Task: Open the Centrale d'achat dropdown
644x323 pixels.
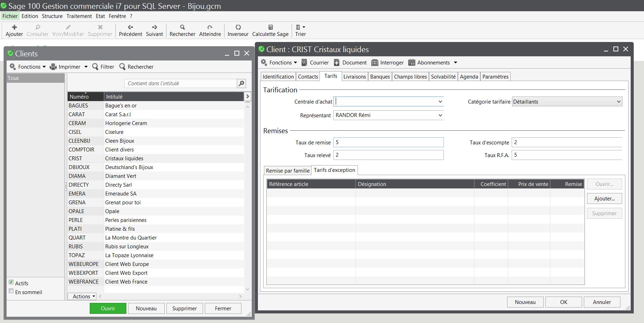Action: click(440, 101)
